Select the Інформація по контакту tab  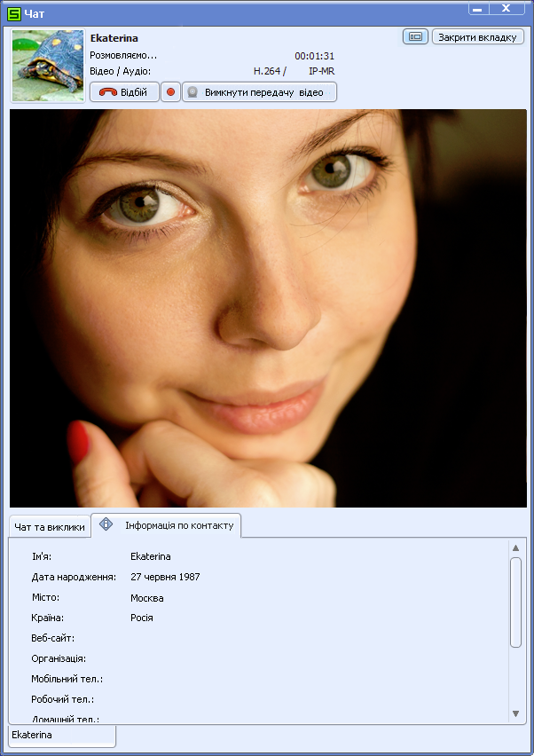(166, 525)
